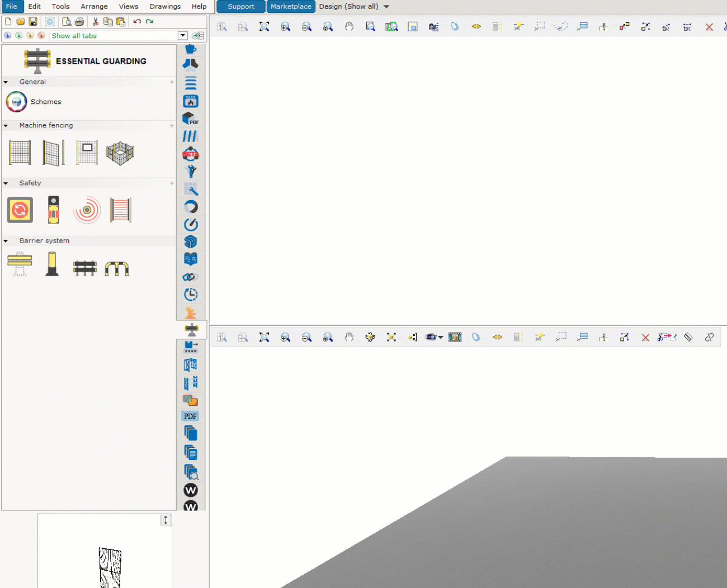Select the radar scanner sensor icon

click(87, 210)
